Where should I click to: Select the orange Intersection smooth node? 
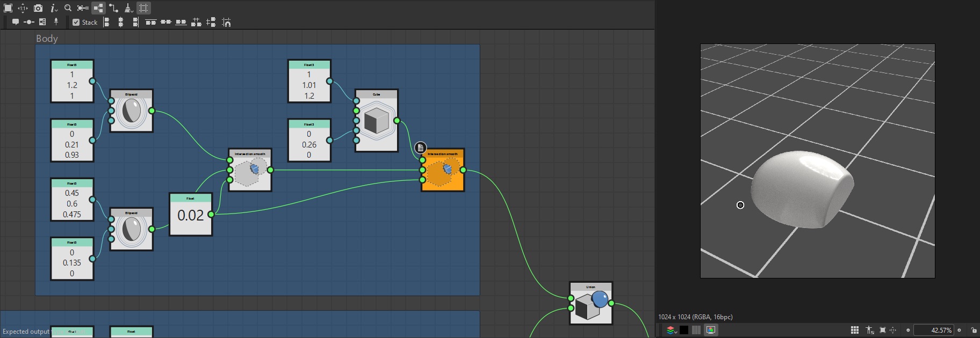click(443, 170)
